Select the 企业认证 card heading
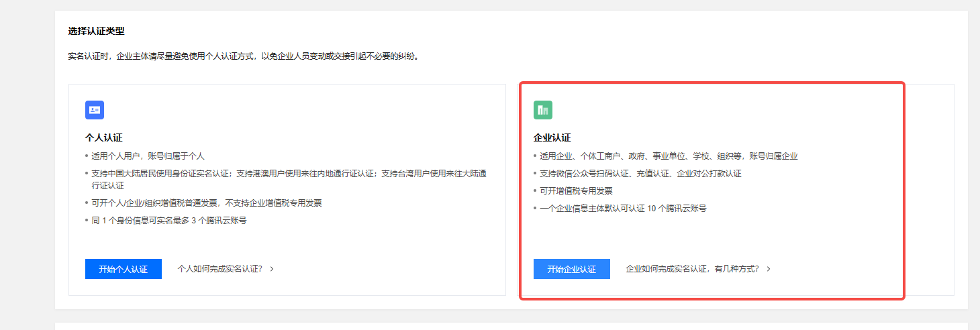Viewport: 980px width, 330px height. click(552, 137)
